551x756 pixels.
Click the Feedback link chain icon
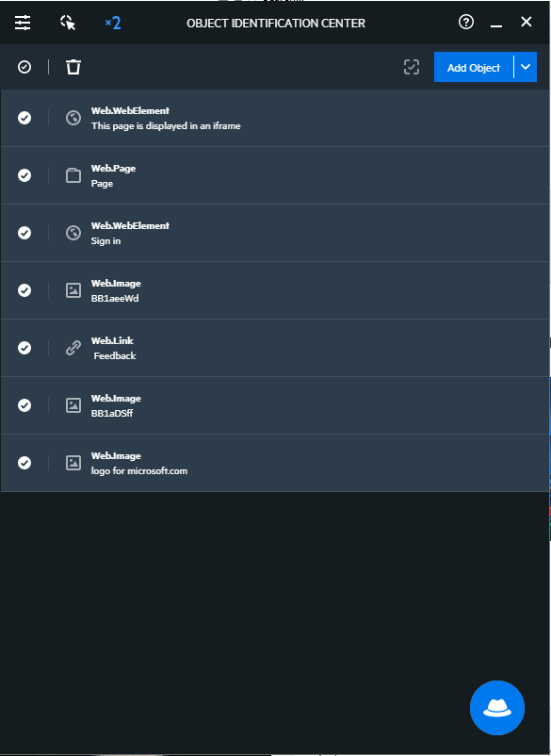click(x=73, y=348)
